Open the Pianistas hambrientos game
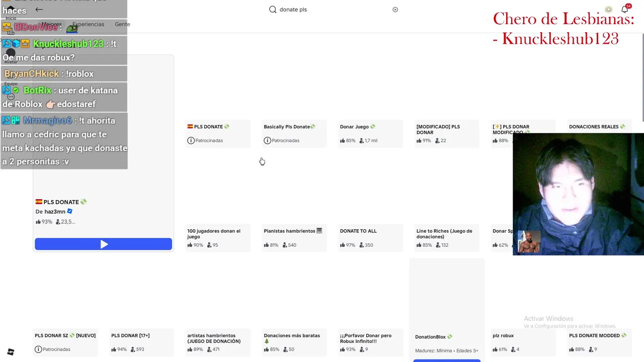The height and width of the screenshot is (362, 644). pyautogui.click(x=293, y=231)
